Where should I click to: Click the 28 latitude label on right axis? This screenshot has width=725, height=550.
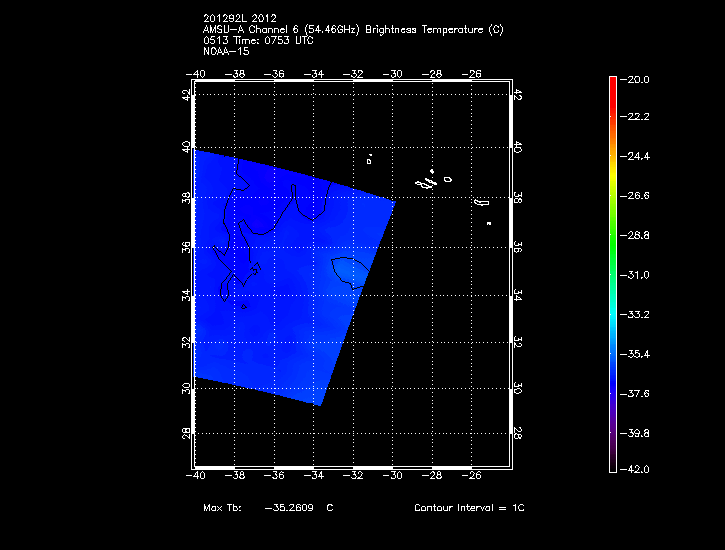click(517, 433)
